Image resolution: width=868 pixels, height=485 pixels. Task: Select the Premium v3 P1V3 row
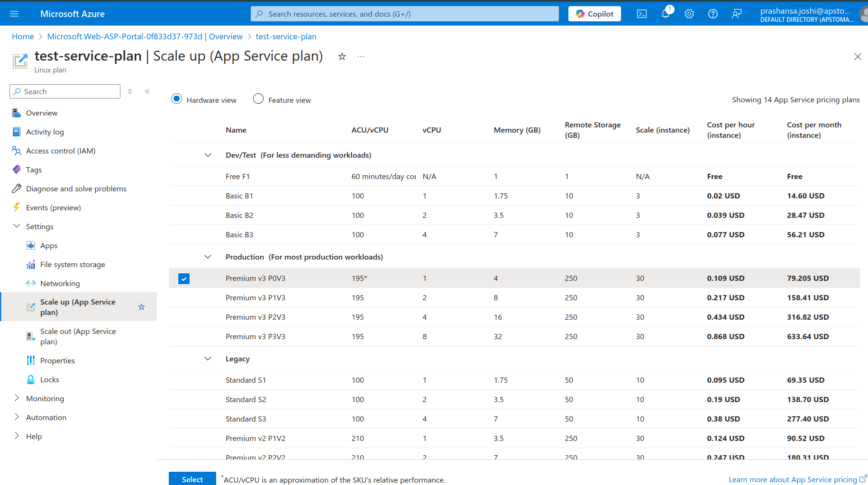pyautogui.click(x=514, y=297)
